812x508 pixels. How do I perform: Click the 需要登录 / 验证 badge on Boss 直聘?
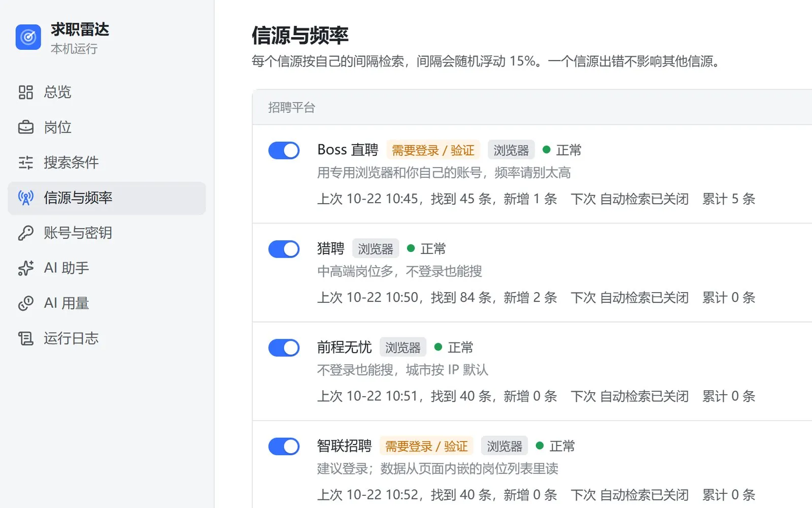click(x=433, y=150)
